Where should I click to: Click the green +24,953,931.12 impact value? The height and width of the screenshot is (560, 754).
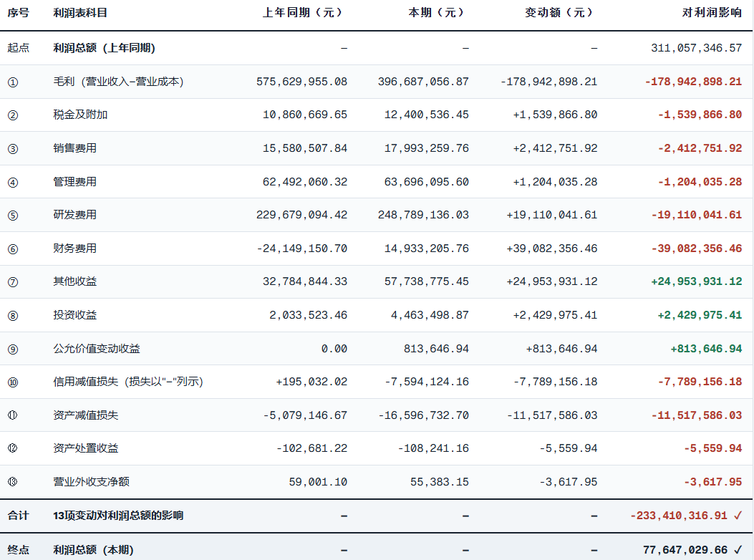point(696,281)
